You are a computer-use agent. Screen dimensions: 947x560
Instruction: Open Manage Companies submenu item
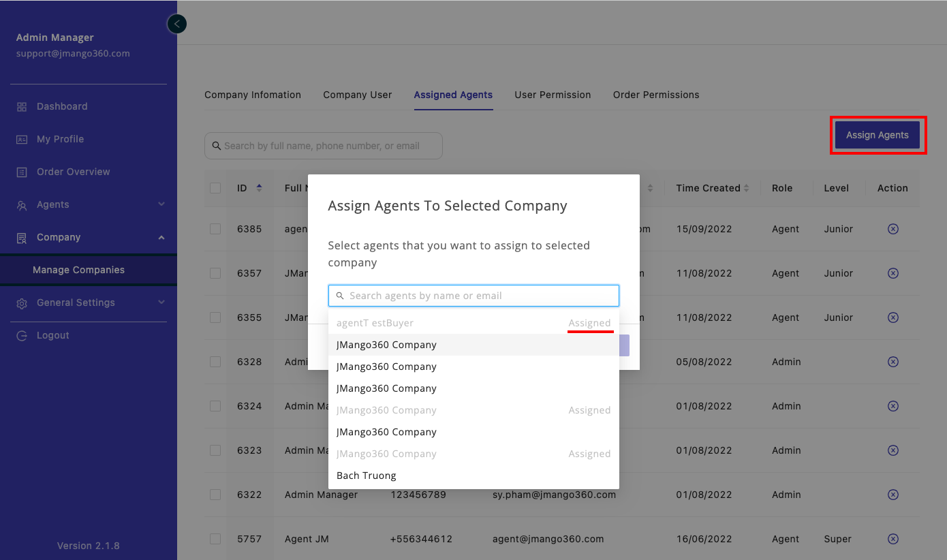pyautogui.click(x=78, y=270)
